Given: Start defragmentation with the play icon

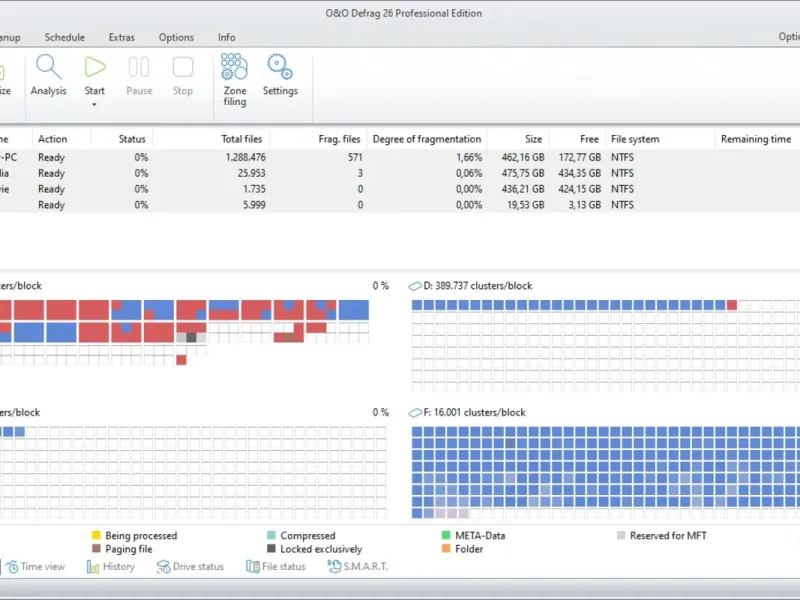Looking at the screenshot, I should tap(95, 67).
